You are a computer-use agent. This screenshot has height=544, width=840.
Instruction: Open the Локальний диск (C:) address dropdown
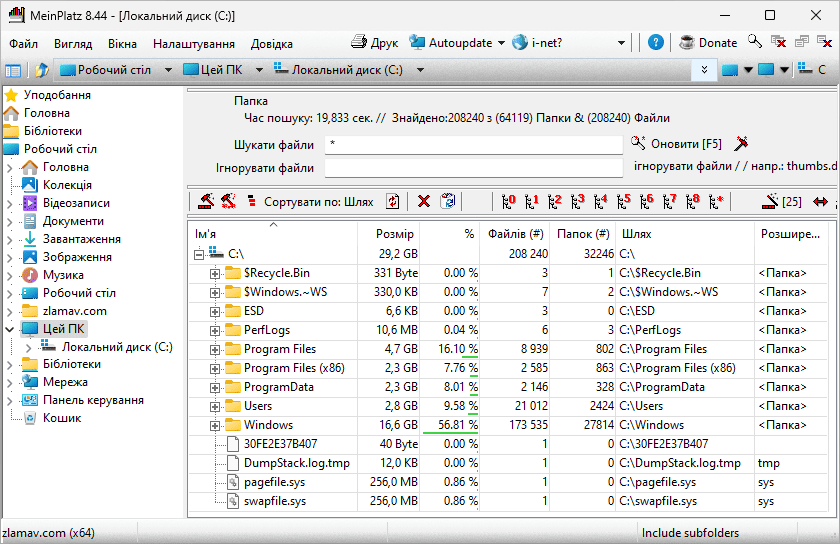point(421,70)
